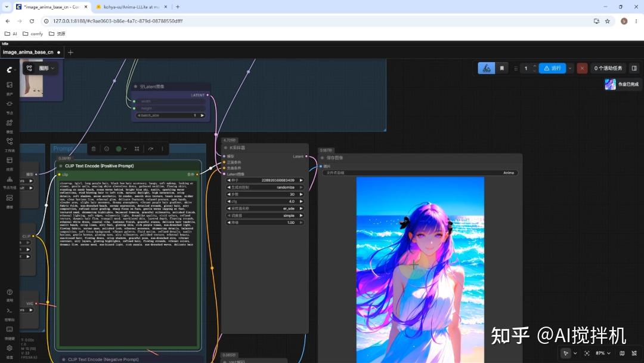The image size is (644, 363).
Task: Open pointer mode dropdown chevron
Action: (x=575, y=353)
